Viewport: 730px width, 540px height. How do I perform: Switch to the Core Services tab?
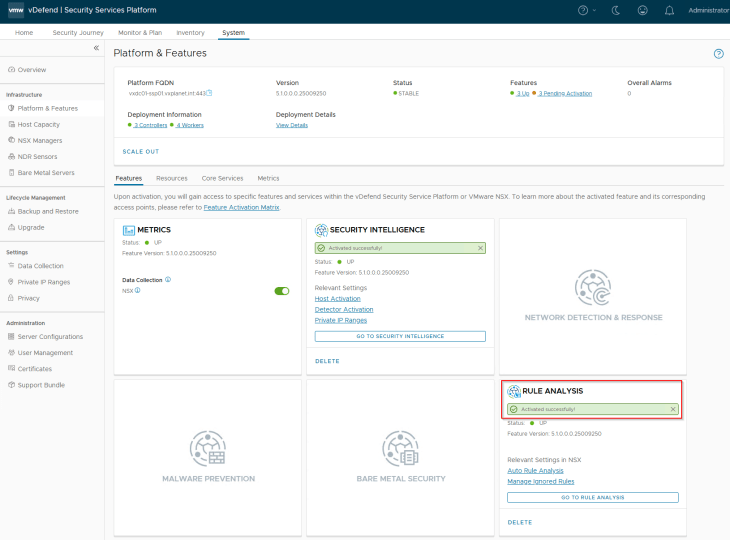pos(222,178)
